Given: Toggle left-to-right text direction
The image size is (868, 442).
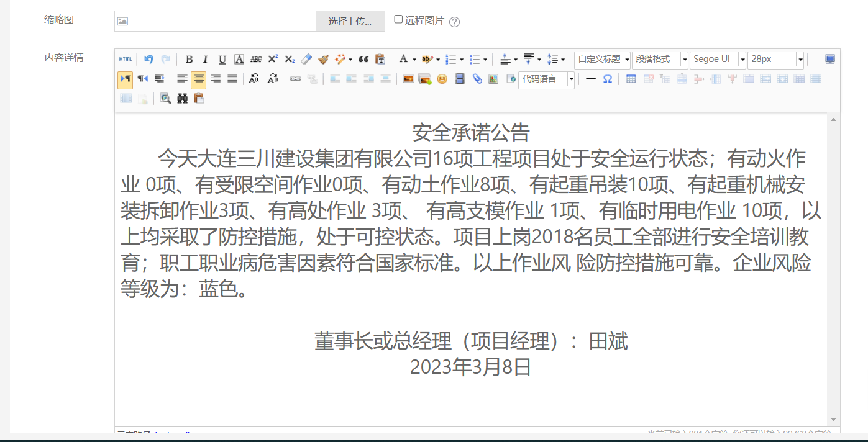Looking at the screenshot, I should pos(125,79).
